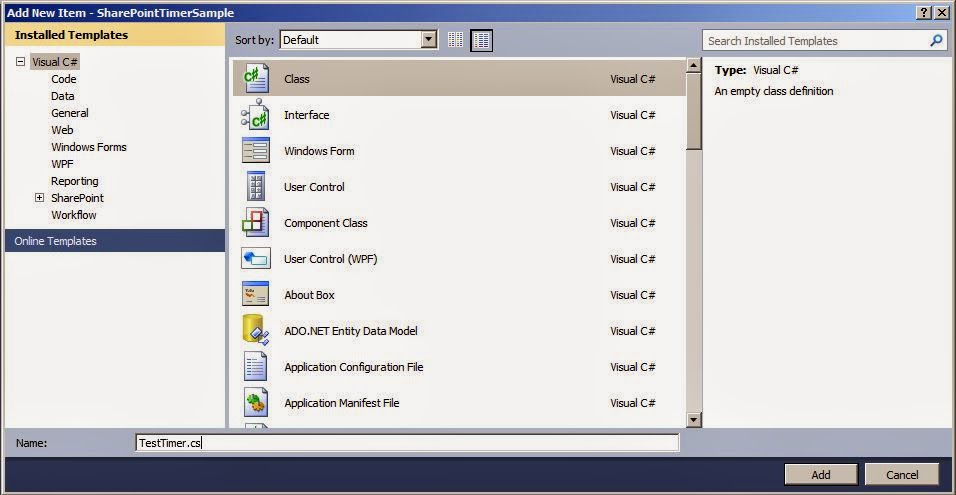Select the Interface template icon
This screenshot has width=956, height=495.
point(256,115)
